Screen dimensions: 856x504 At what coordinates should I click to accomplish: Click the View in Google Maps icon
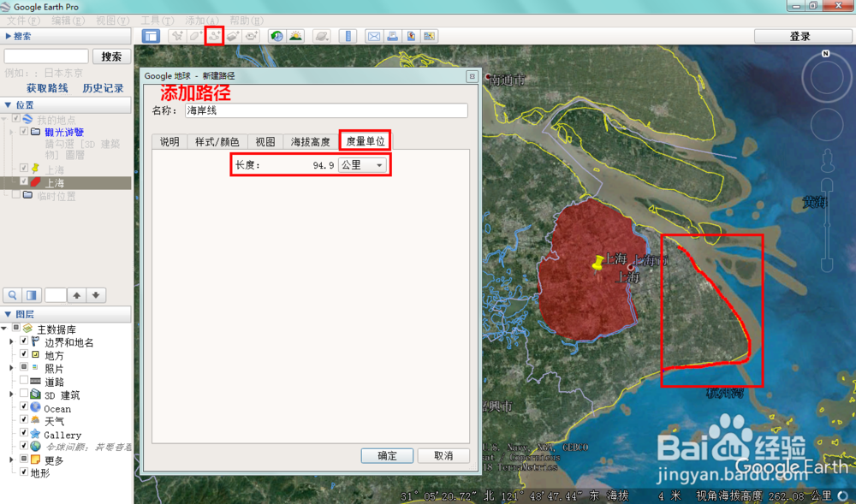tap(429, 36)
